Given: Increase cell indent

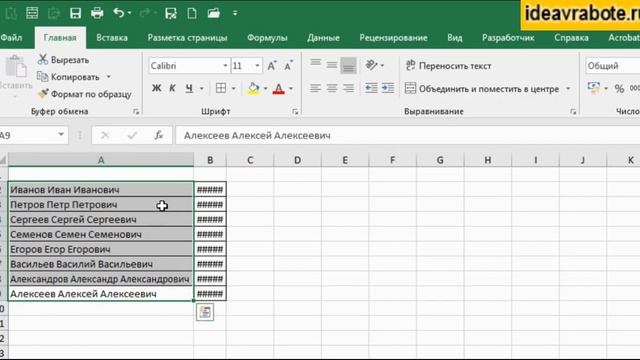Looking at the screenshot, I should pyautogui.click(x=388, y=88).
